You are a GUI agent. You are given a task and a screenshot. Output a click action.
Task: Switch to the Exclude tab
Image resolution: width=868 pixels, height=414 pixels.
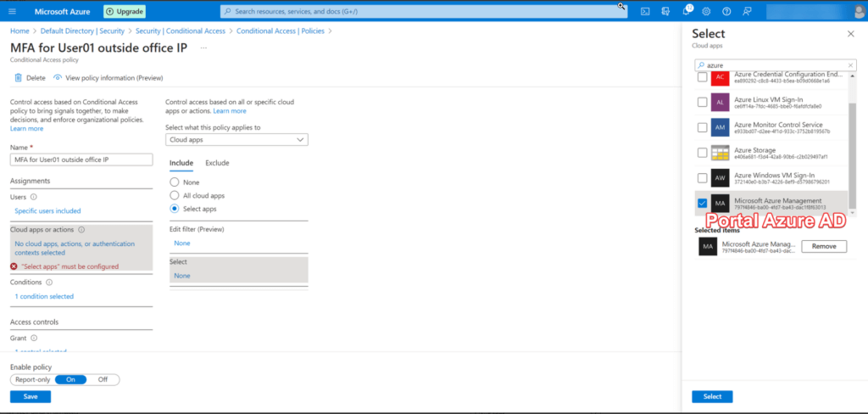(217, 163)
